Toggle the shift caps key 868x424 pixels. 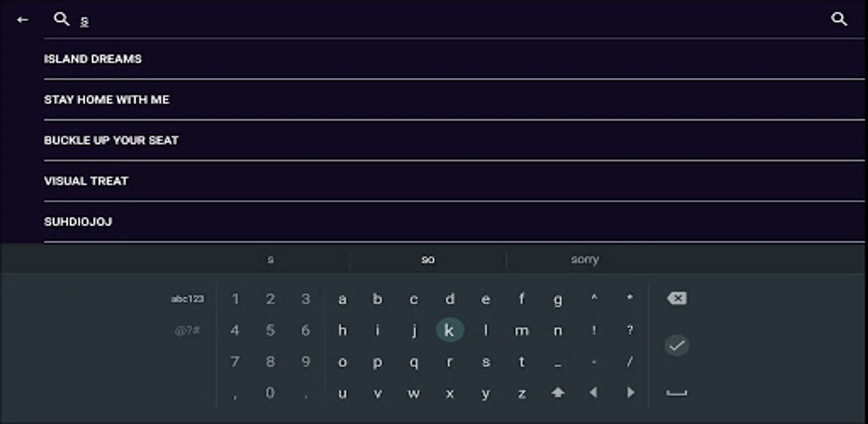click(x=558, y=392)
